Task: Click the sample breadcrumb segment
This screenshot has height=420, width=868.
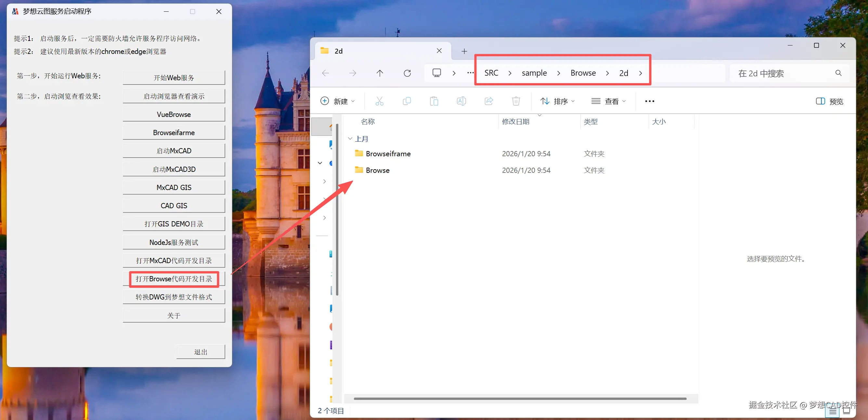Action: tap(534, 73)
